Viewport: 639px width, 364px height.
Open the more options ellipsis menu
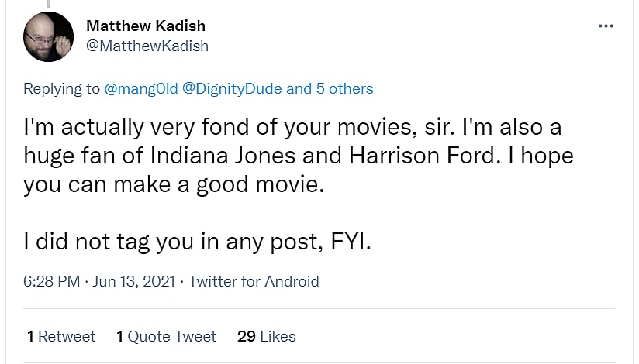(x=606, y=26)
